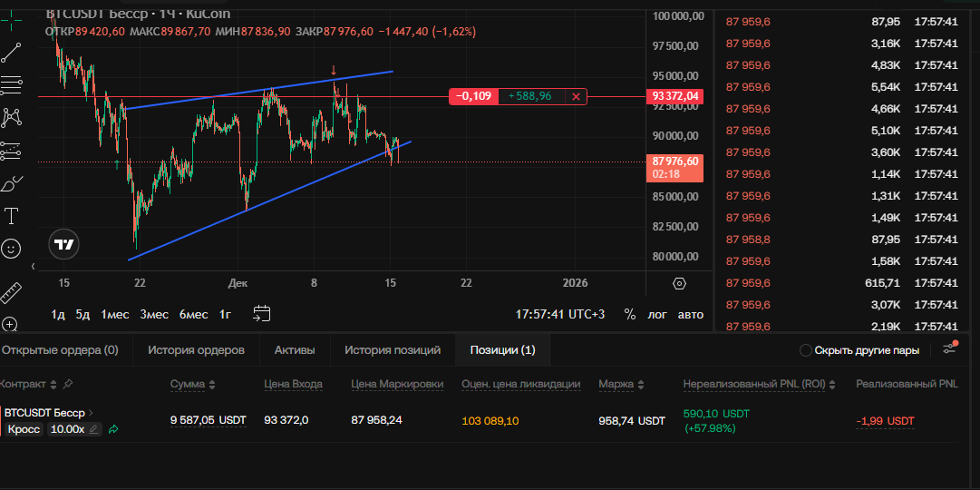Click the Сумма value 9 587,05 USDT
The height and width of the screenshot is (490, 980).
(209, 419)
